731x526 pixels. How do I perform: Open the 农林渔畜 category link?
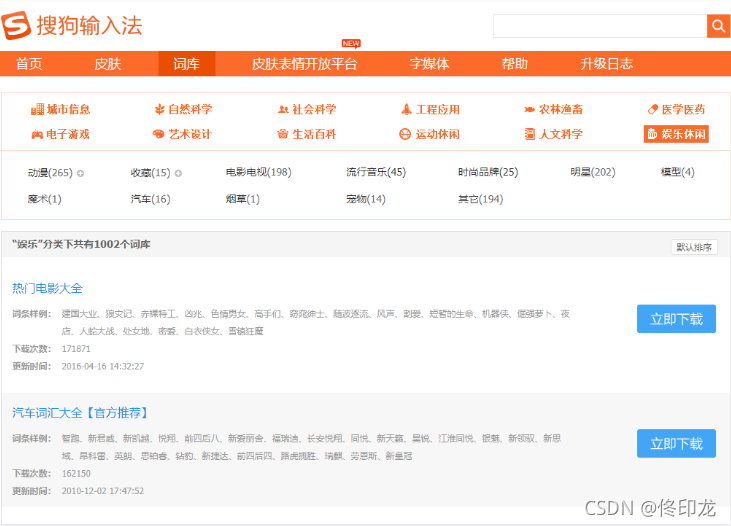[x=561, y=110]
